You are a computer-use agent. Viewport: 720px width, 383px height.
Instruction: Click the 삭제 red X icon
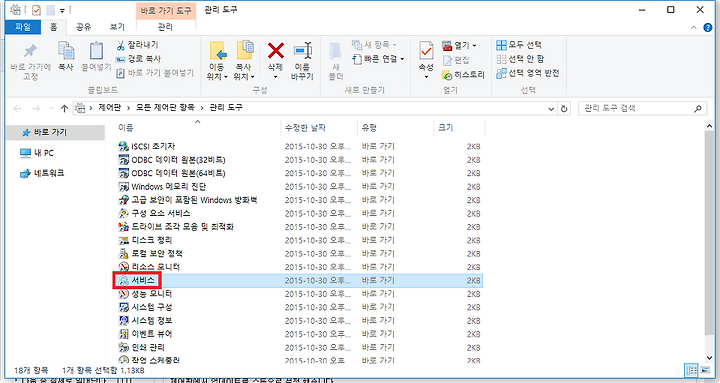point(276,51)
